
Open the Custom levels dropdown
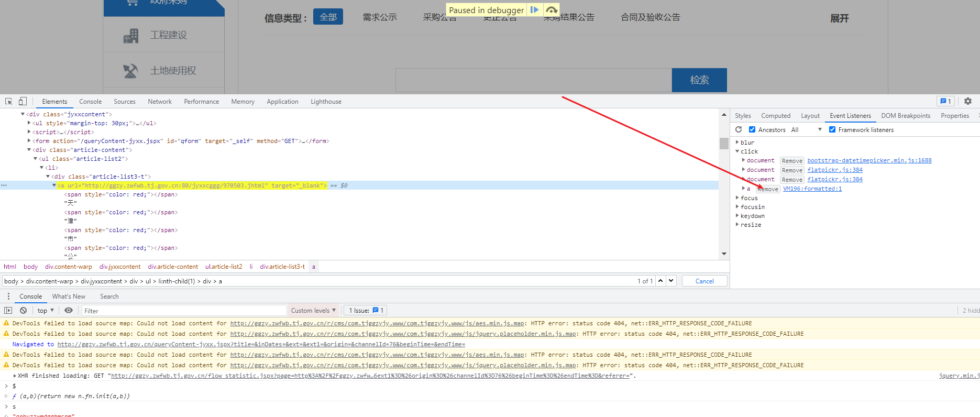pos(313,310)
